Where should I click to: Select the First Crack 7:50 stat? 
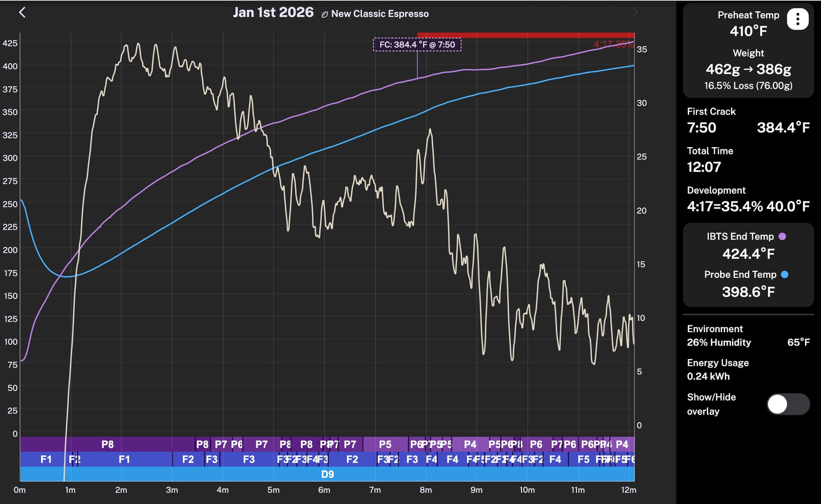tap(701, 127)
